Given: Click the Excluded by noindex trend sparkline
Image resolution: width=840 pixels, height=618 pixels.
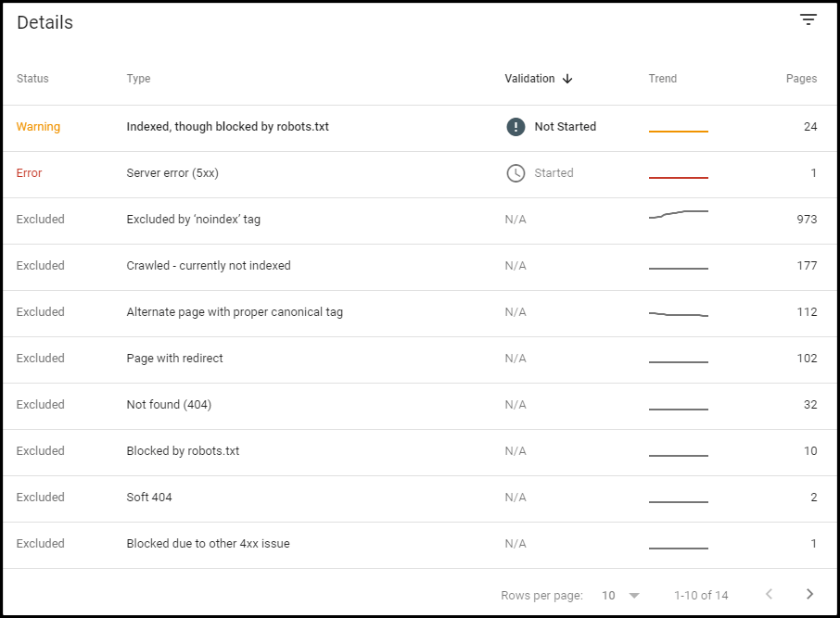Looking at the screenshot, I should click(x=679, y=218).
